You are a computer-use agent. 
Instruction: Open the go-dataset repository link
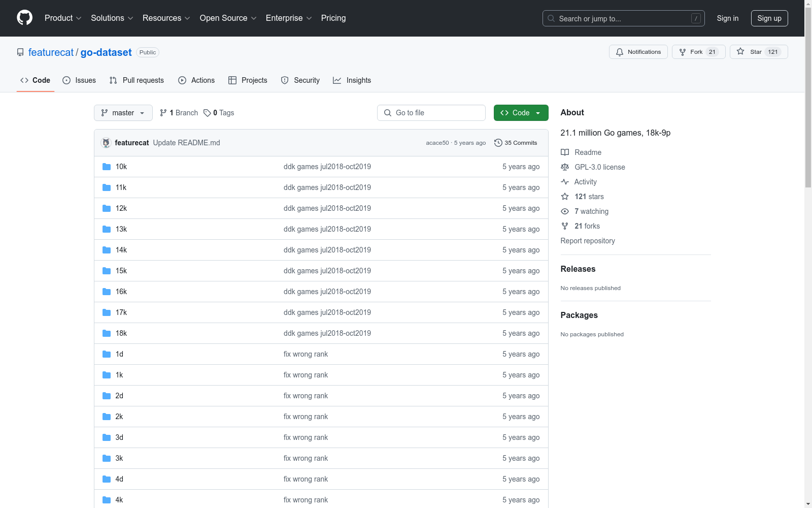106,52
